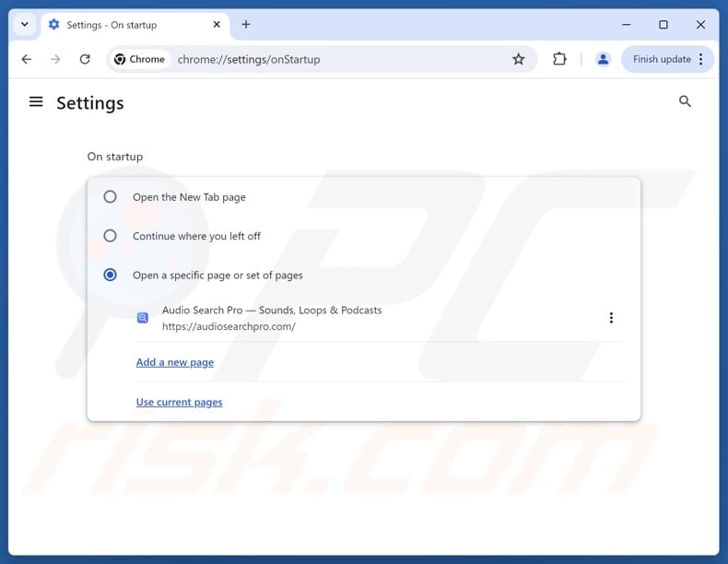Close the Settings tab
728x564 pixels.
tap(216, 25)
